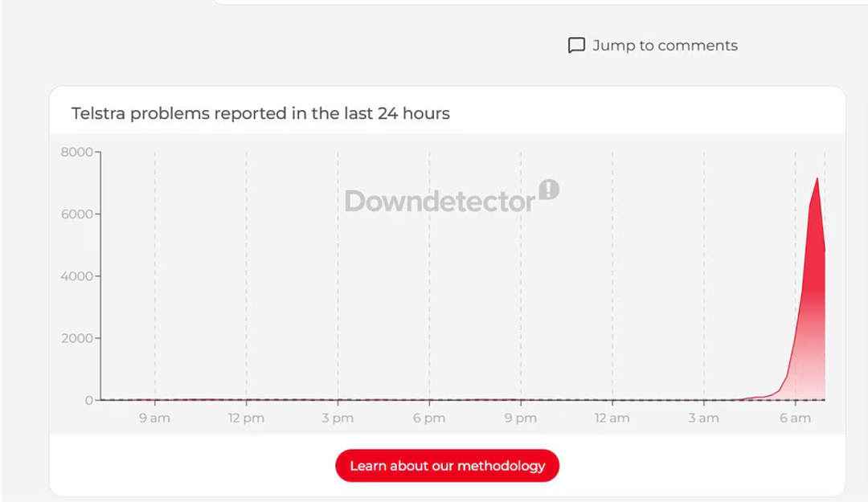Image resolution: width=868 pixels, height=502 pixels.
Task: Click the 6000 y-axis value
Action: [x=77, y=214]
